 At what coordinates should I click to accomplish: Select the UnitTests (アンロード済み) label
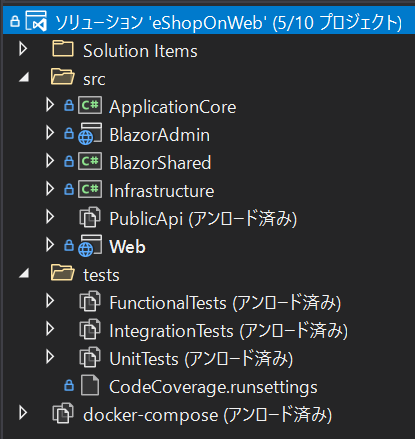(201, 359)
